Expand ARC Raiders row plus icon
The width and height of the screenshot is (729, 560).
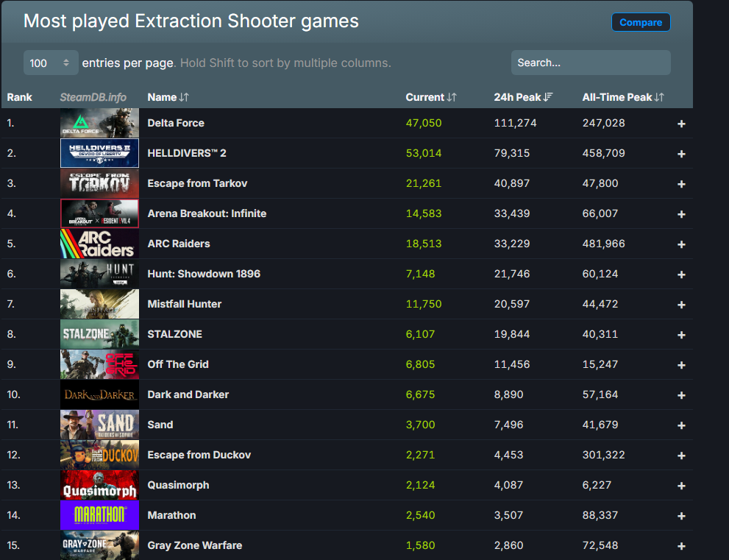pos(681,244)
